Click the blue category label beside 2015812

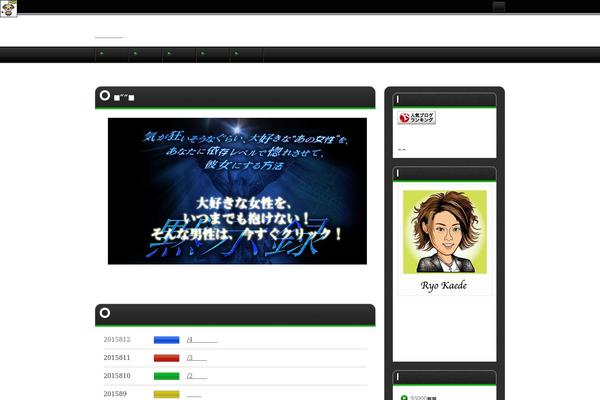pyautogui.click(x=166, y=340)
